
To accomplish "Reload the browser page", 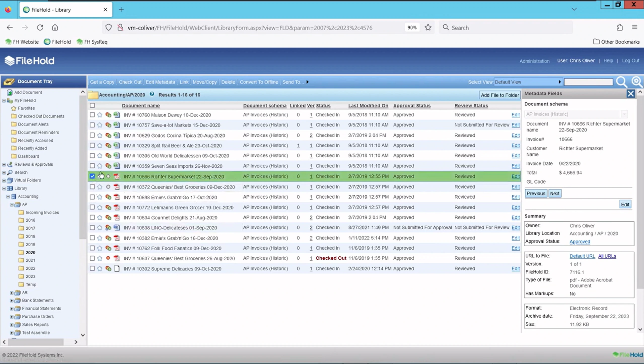I will coord(40,27).
